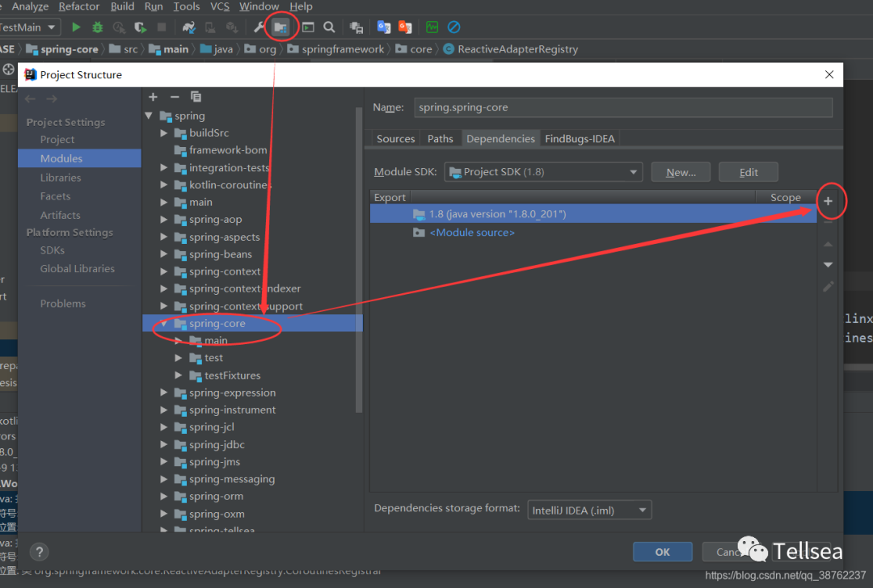Remove module with minus icon

pyautogui.click(x=175, y=97)
